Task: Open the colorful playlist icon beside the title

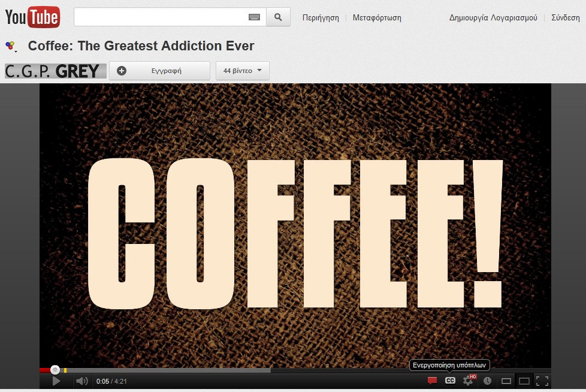Action: pyautogui.click(x=10, y=46)
